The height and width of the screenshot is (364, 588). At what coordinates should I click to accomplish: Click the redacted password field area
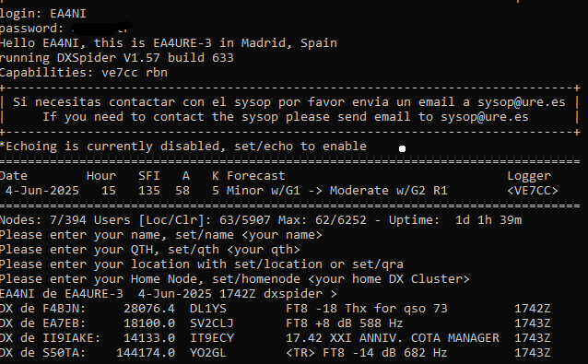(102, 28)
